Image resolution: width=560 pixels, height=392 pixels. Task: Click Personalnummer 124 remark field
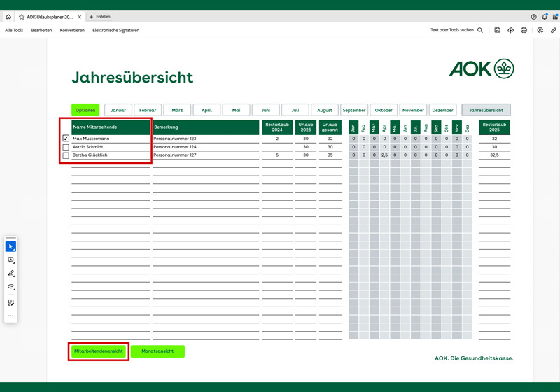(206, 147)
